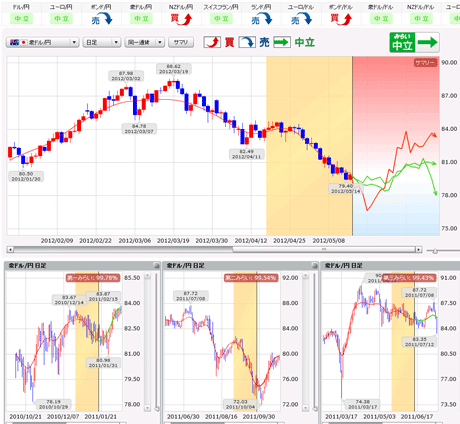Screen dimensions: 460x424
Task: Click the blue sell arrow under ユーロ/ドル
Action: click(302, 19)
